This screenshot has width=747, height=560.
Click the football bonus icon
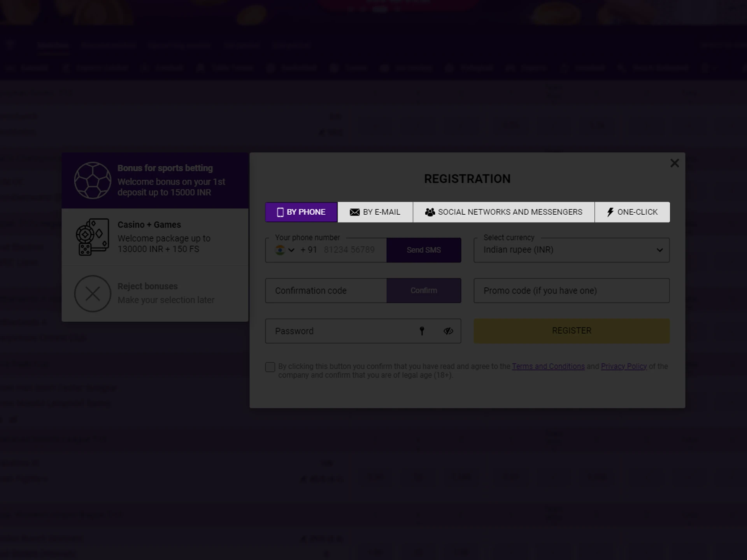(x=93, y=180)
